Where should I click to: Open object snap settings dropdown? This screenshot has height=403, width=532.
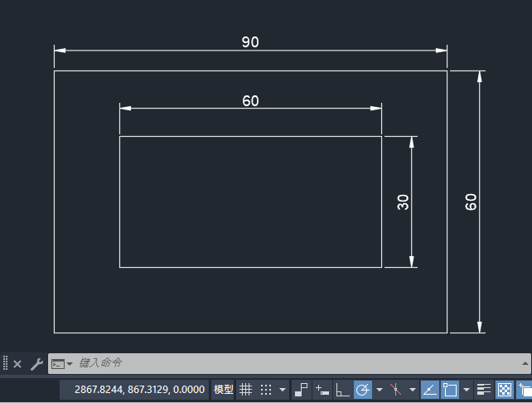click(x=467, y=390)
